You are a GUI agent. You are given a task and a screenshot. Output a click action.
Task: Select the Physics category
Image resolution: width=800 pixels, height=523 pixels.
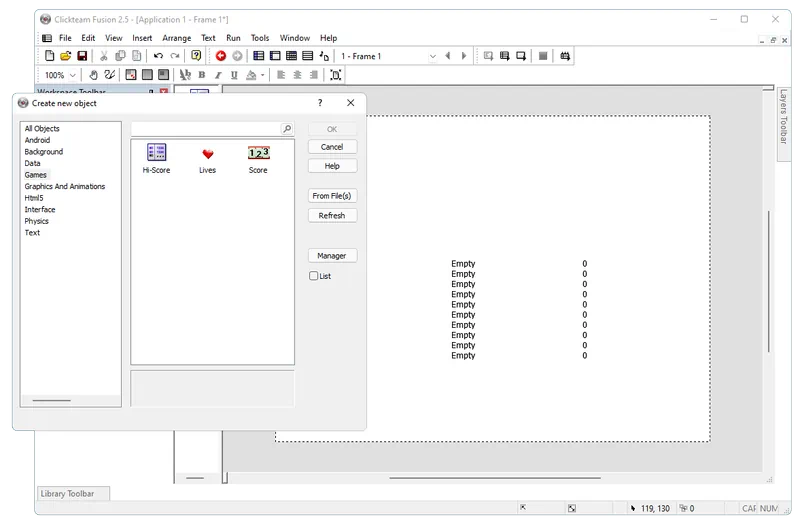click(37, 221)
